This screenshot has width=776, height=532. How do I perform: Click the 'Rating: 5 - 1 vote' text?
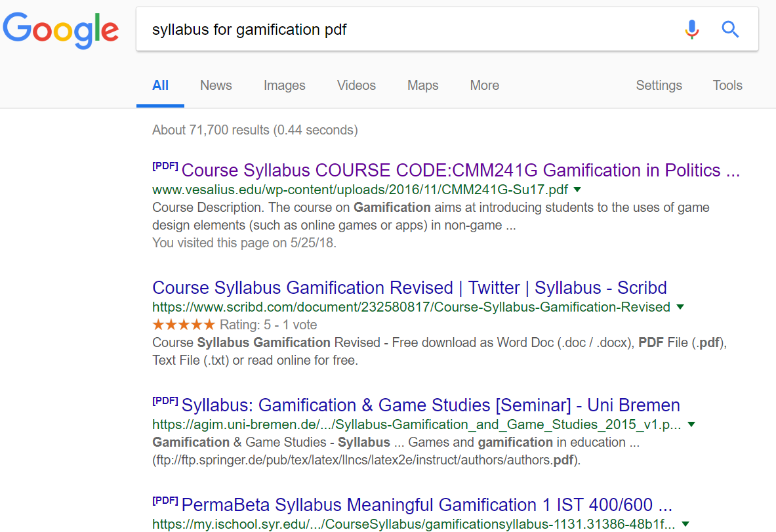tap(268, 325)
